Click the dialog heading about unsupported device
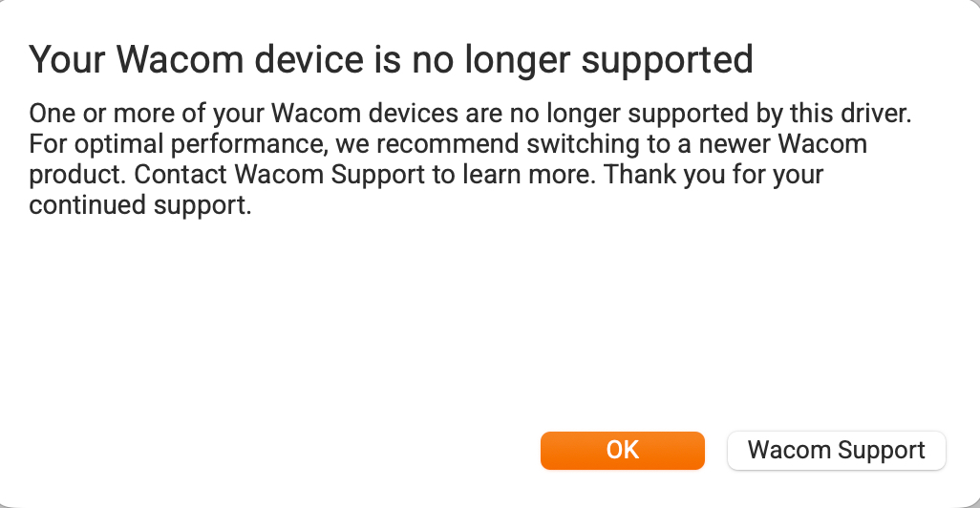Image resolution: width=980 pixels, height=508 pixels. [391, 60]
